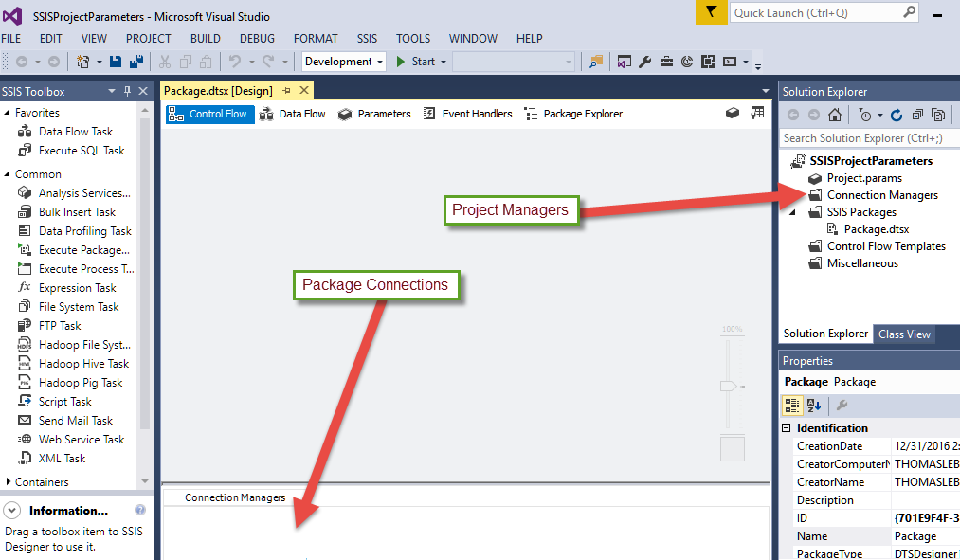Click the Categorized view icon in Properties
The width and height of the screenshot is (960, 560).
(791, 406)
